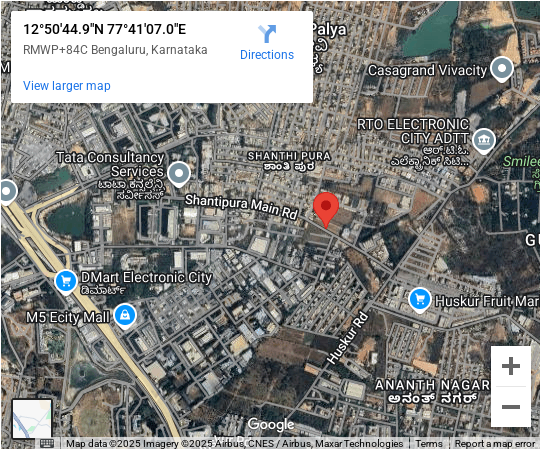Open View larger map link
Screen dimensions: 540x449
tap(67, 86)
